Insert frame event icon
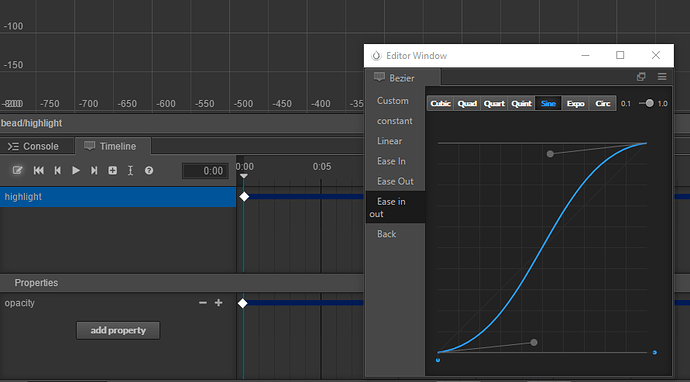 click(130, 170)
